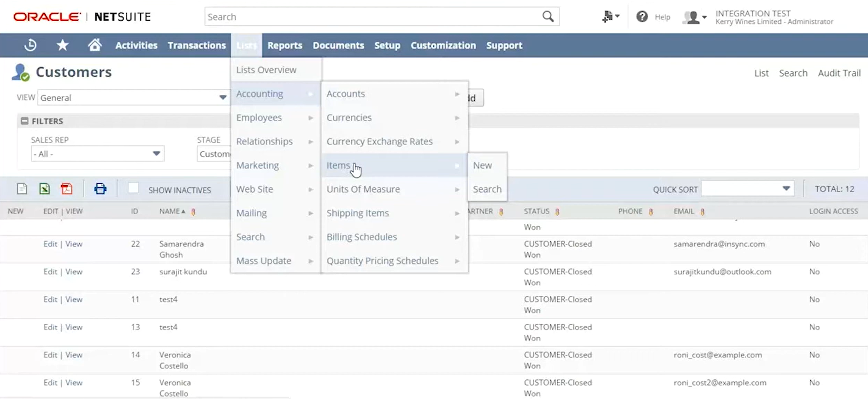Select Items in Accounting submenu

pos(394,165)
